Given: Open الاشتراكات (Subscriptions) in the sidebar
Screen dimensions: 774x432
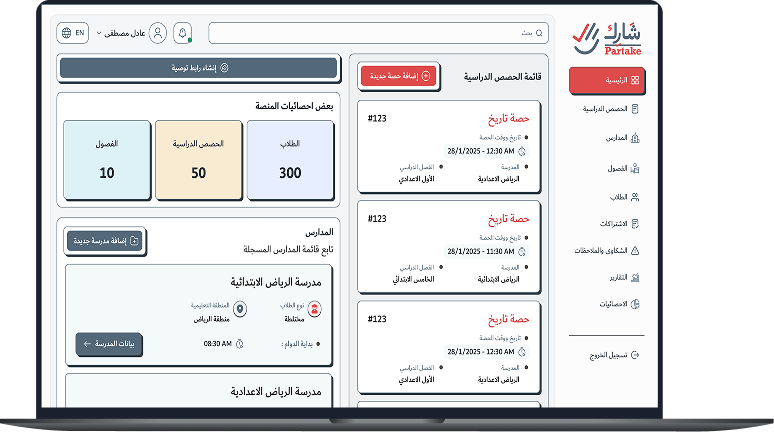Looking at the screenshot, I should pyautogui.click(x=614, y=223).
